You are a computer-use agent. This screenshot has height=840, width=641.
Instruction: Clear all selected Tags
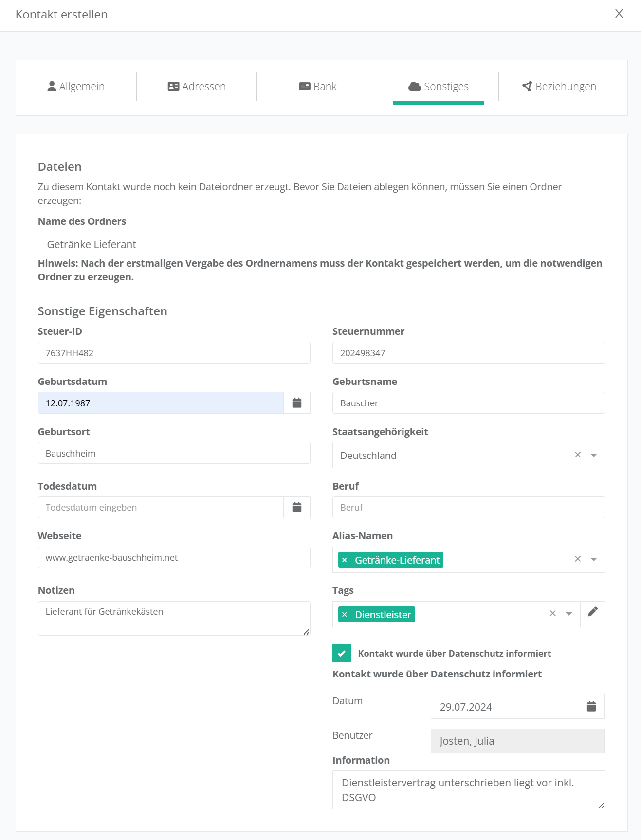pyautogui.click(x=552, y=614)
